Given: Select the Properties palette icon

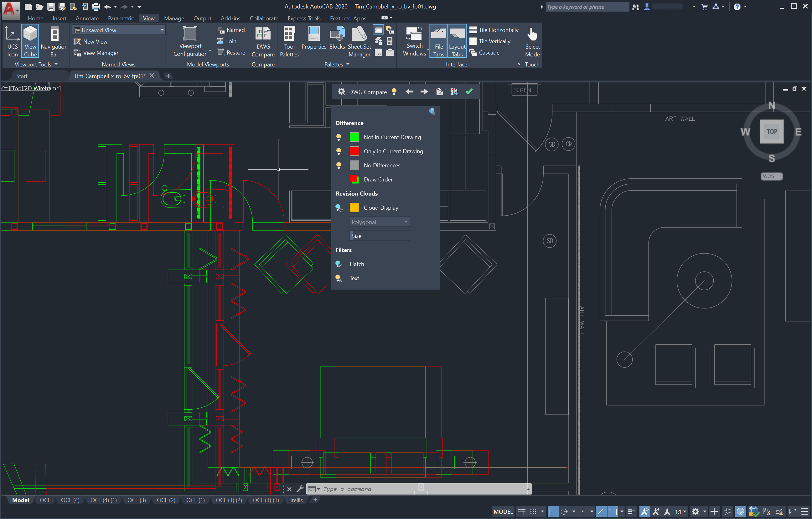Looking at the screenshot, I should coord(313,40).
